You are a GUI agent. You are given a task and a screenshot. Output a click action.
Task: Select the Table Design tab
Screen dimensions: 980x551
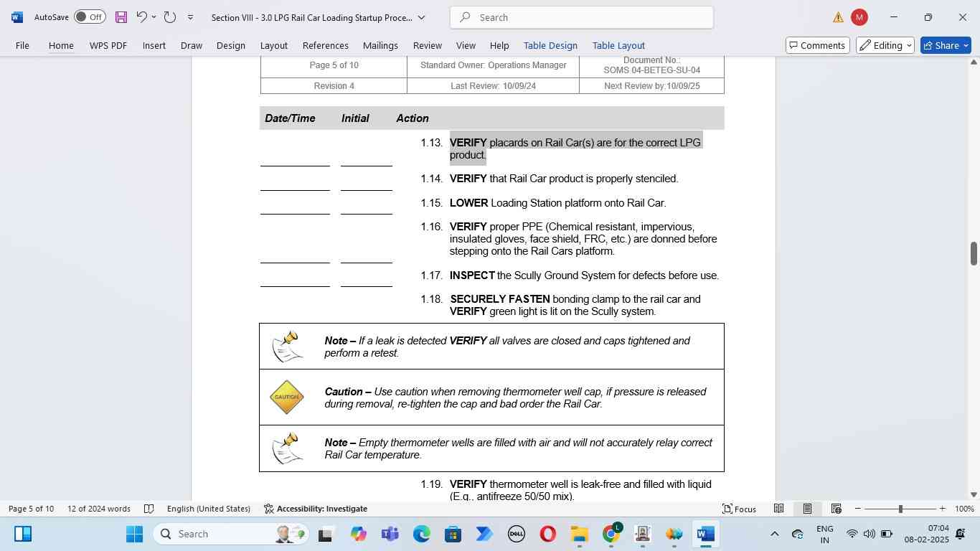tap(550, 45)
